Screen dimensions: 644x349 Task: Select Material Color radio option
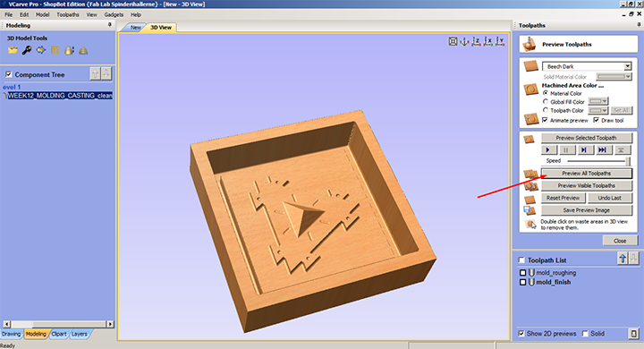click(546, 93)
